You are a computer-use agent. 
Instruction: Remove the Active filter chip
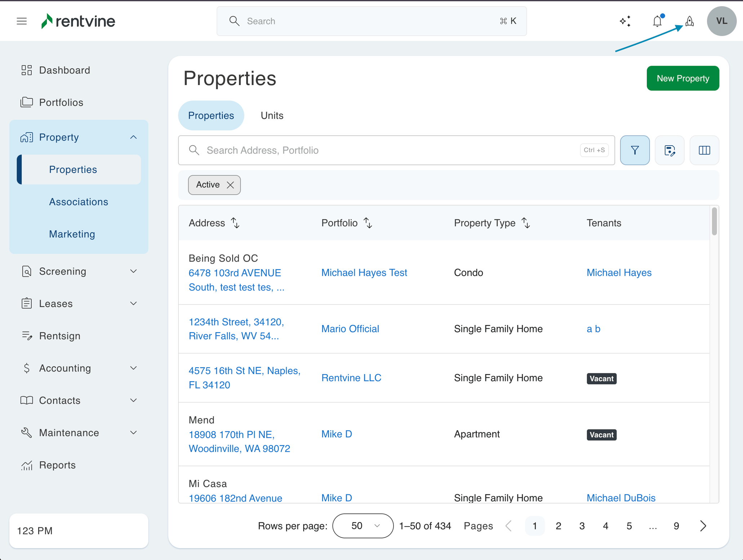pyautogui.click(x=230, y=185)
